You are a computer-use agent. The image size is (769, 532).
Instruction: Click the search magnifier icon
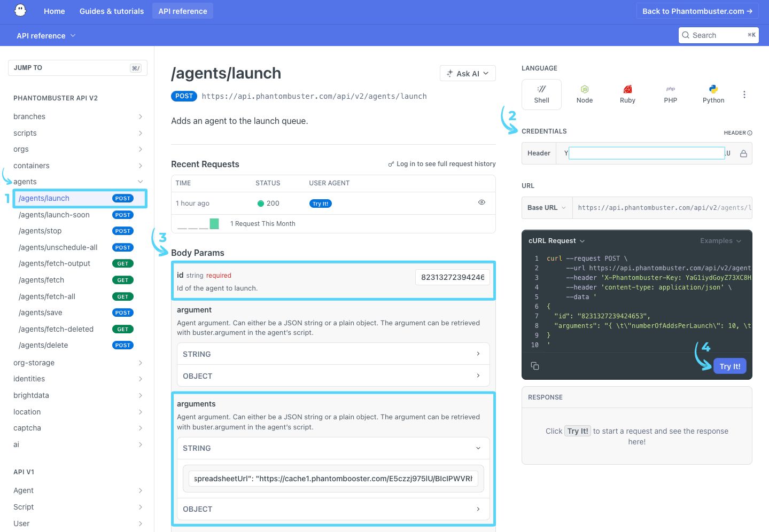tap(686, 35)
